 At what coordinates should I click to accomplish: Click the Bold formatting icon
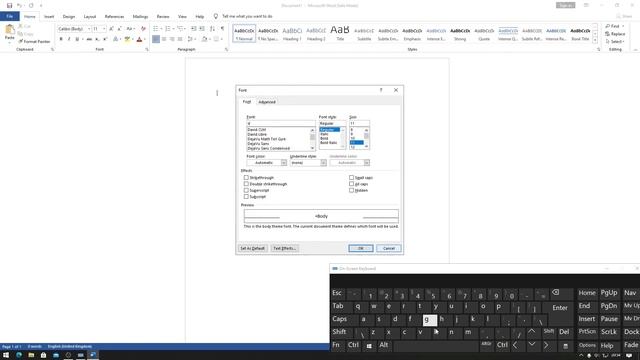pos(61,39)
